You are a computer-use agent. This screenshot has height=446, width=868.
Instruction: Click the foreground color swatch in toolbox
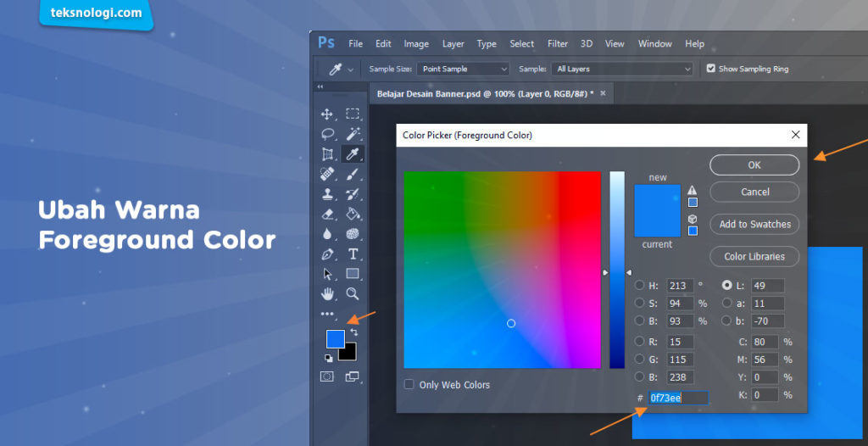tap(335, 338)
